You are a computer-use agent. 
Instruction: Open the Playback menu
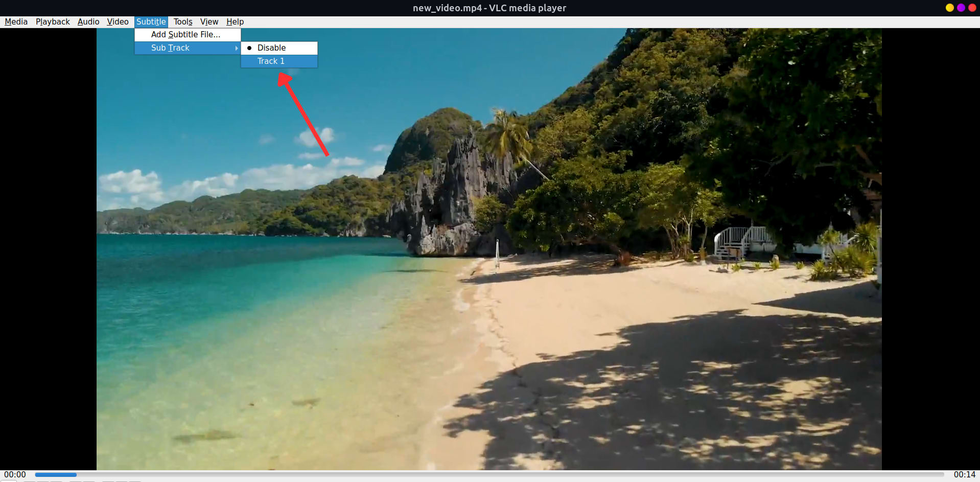tap(53, 21)
